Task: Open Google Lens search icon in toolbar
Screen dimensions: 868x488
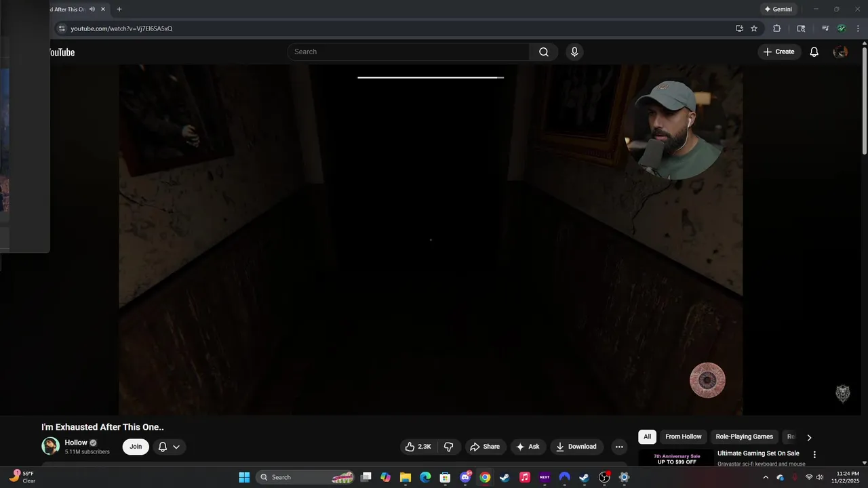Action: [801, 28]
